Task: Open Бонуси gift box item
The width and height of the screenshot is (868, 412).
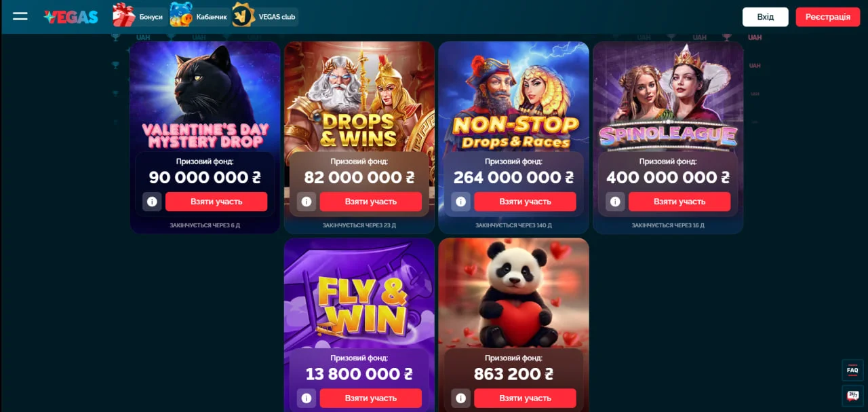Action: (x=139, y=16)
